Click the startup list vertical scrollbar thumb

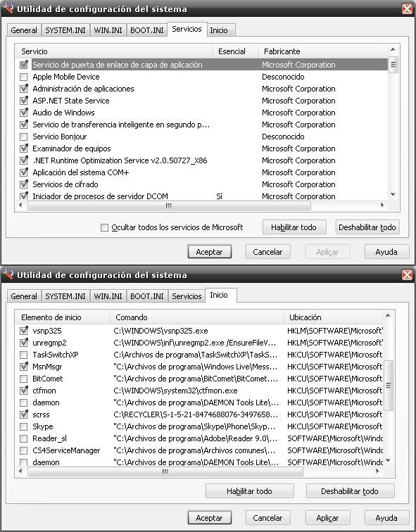(x=388, y=386)
